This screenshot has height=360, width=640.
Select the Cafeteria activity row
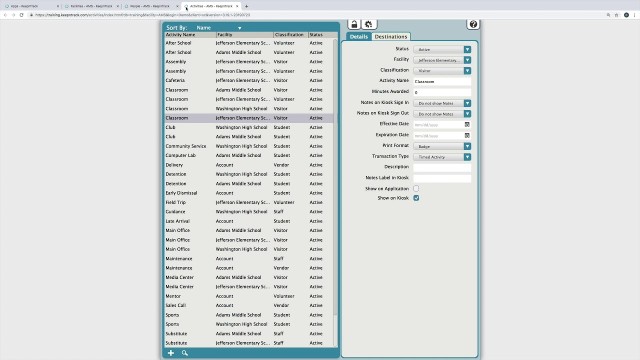(249, 80)
